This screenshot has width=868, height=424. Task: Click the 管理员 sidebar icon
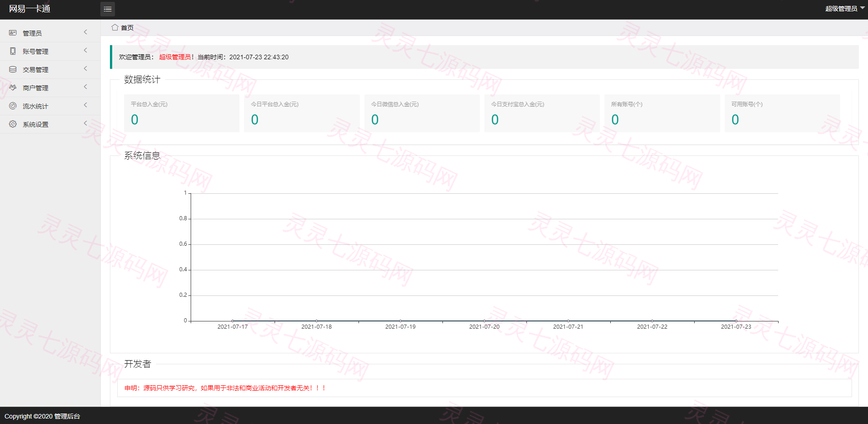[13, 33]
